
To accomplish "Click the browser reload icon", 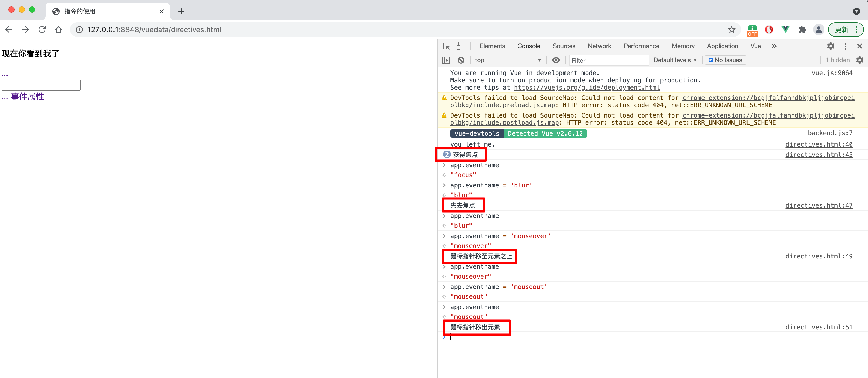I will click(x=42, y=30).
